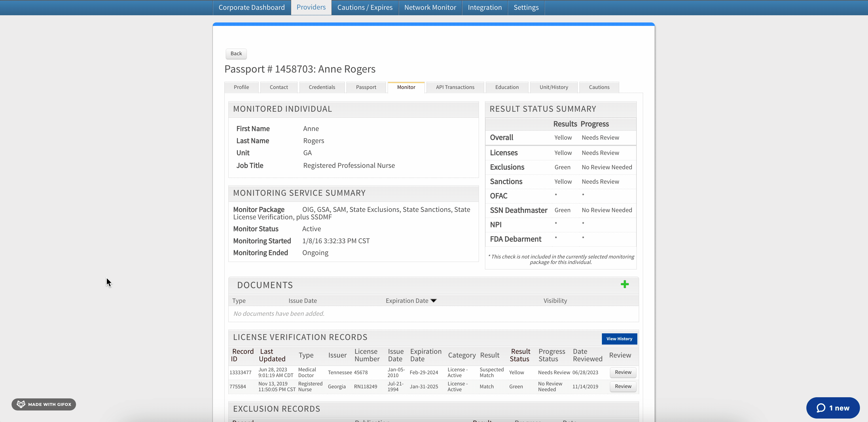
Task: Click the Passport # 1458703 heading
Action: (x=300, y=69)
